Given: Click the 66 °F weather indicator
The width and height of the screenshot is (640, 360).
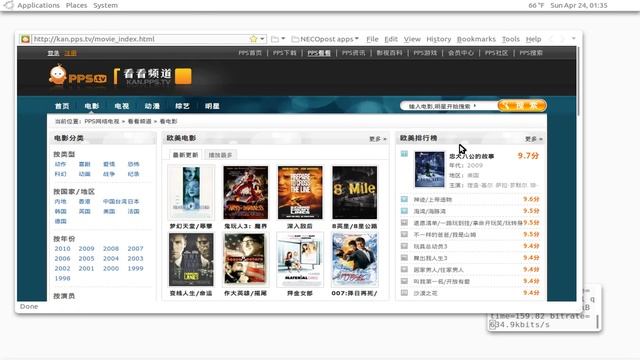Looking at the screenshot, I should tap(536, 5).
